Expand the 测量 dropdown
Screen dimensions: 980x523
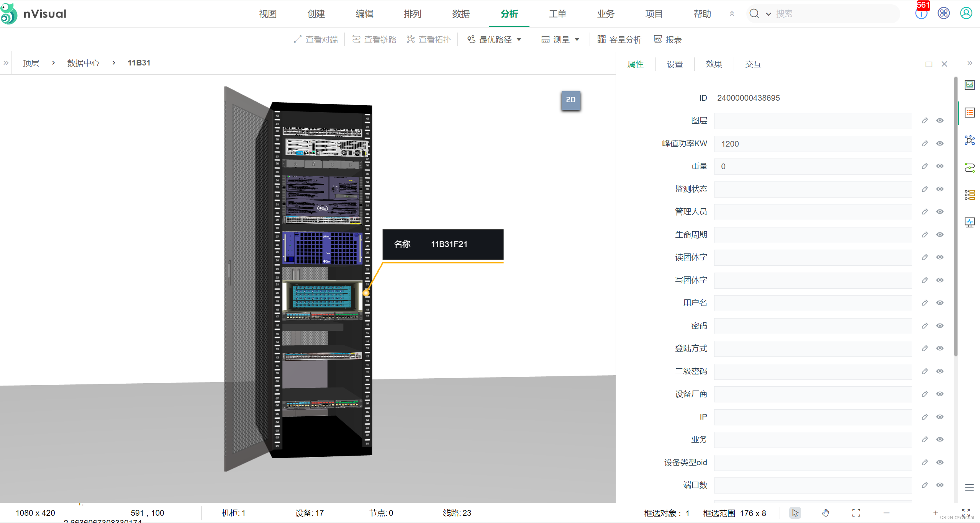[x=577, y=39]
